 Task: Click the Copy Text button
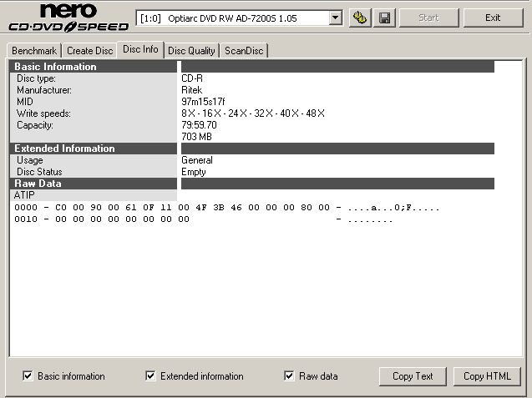point(413,376)
